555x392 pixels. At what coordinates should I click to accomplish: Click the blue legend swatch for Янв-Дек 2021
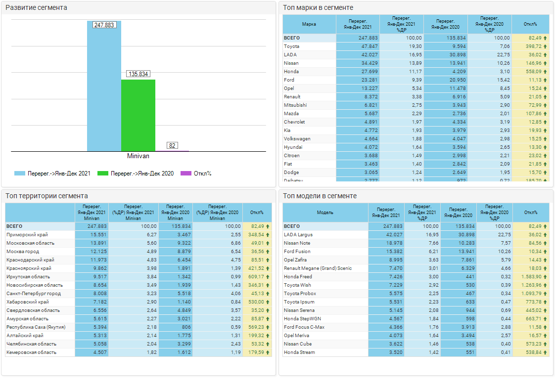click(20, 174)
